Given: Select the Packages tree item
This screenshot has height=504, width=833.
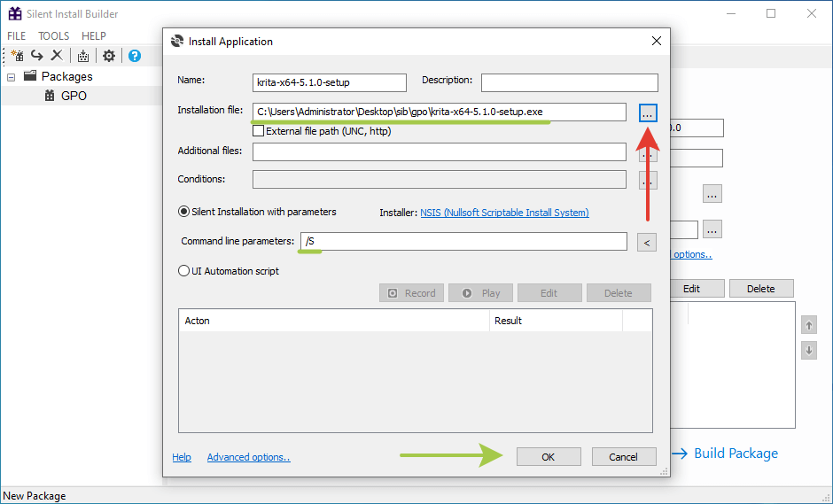Looking at the screenshot, I should (x=67, y=76).
